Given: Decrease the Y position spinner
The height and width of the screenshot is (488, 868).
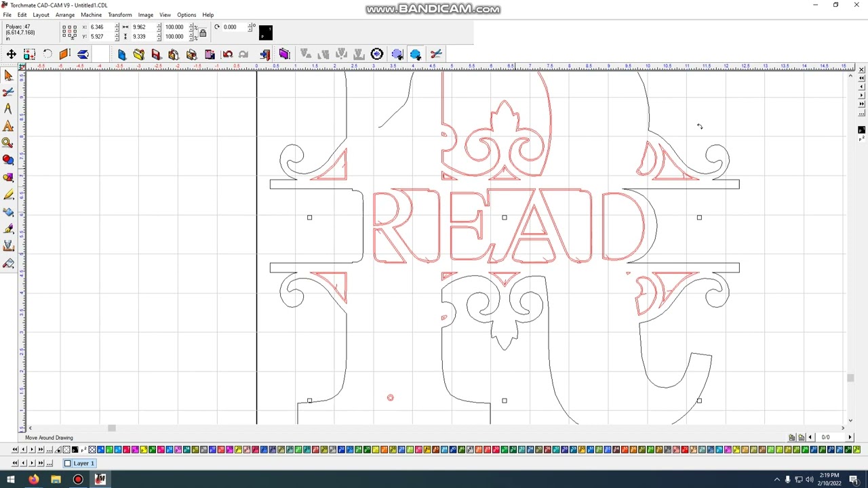Looking at the screenshot, I should tap(117, 39).
